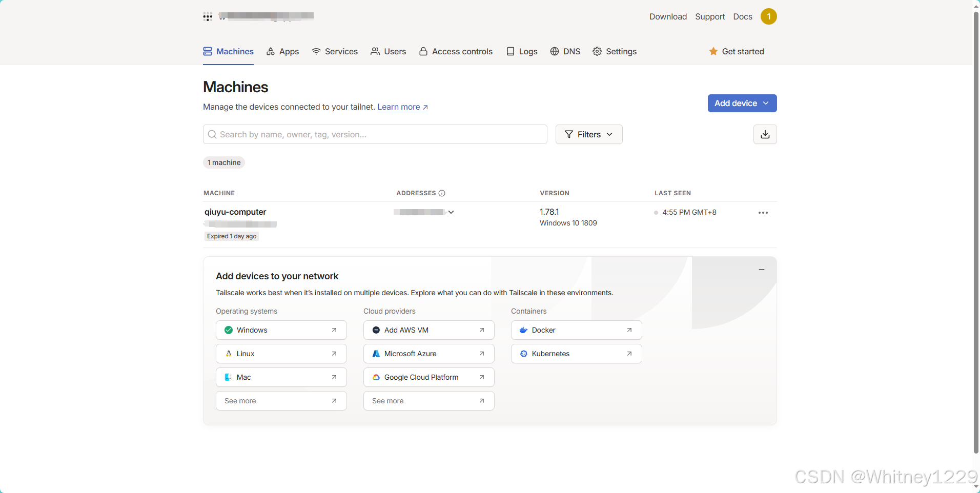Open the Settings tab
The width and height of the screenshot is (980, 493).
coord(615,51)
